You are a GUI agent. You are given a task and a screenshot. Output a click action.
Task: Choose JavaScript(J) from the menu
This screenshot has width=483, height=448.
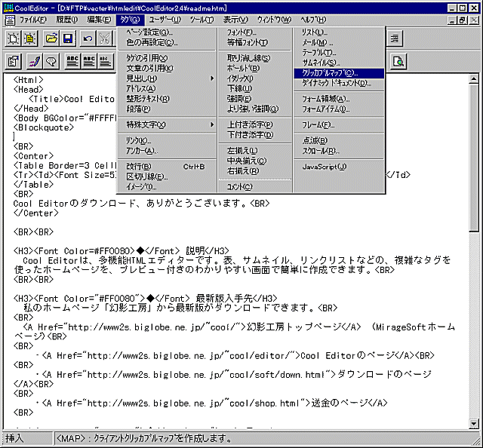tap(339, 167)
